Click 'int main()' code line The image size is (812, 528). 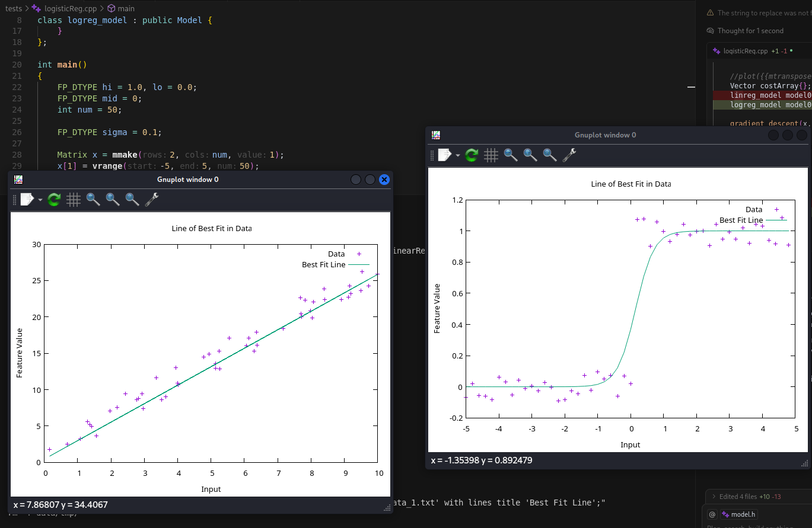coord(62,65)
